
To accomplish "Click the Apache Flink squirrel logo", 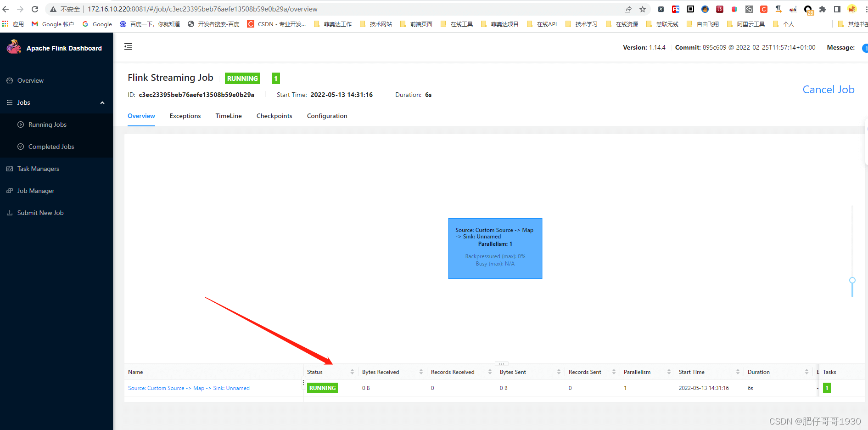I will 14,47.
